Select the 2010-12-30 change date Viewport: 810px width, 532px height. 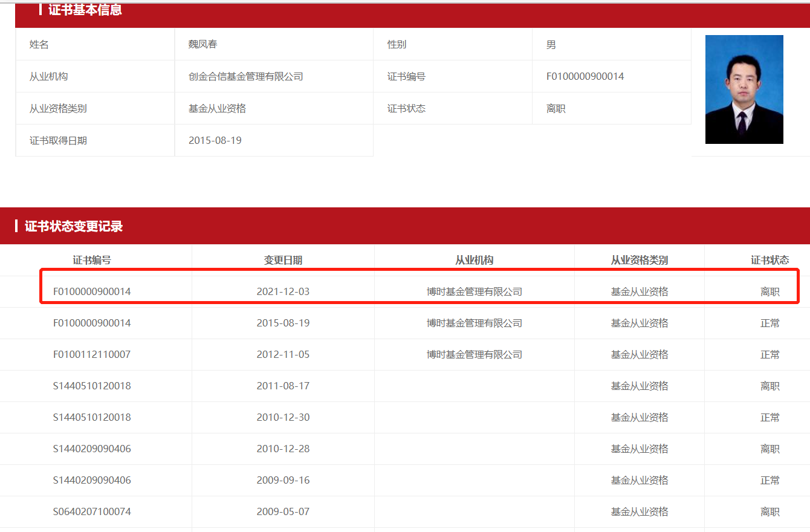click(283, 418)
